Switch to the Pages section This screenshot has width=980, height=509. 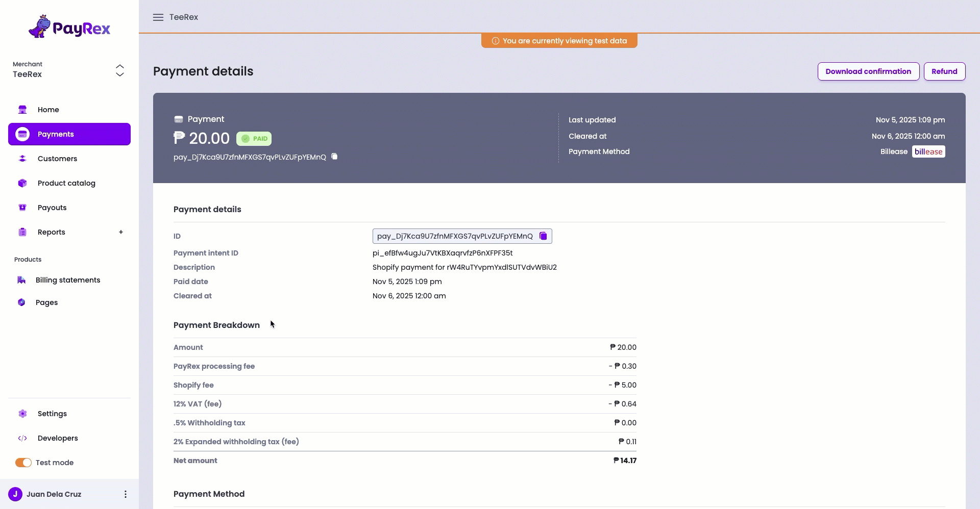[x=21, y=302]
